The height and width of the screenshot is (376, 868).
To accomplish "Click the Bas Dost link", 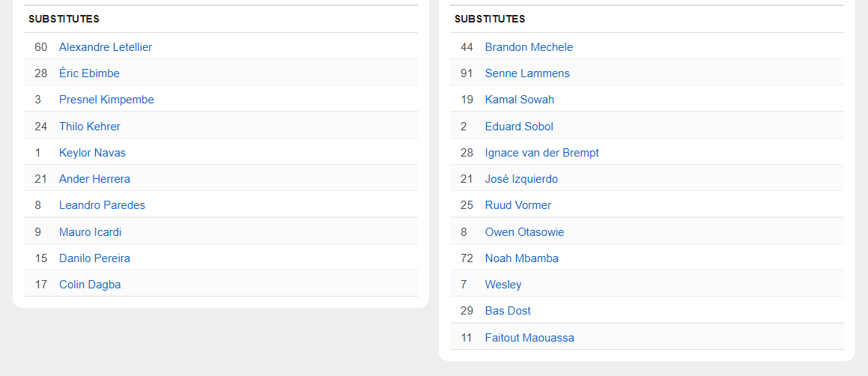I will tap(508, 311).
